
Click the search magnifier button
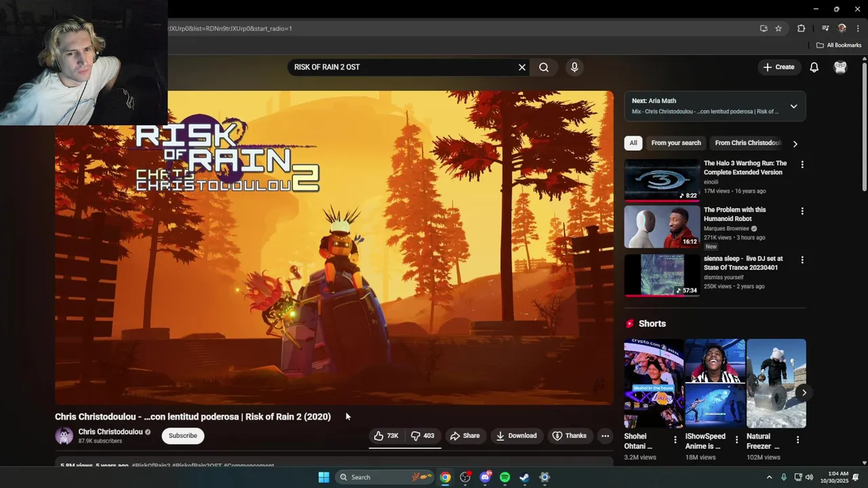click(544, 67)
